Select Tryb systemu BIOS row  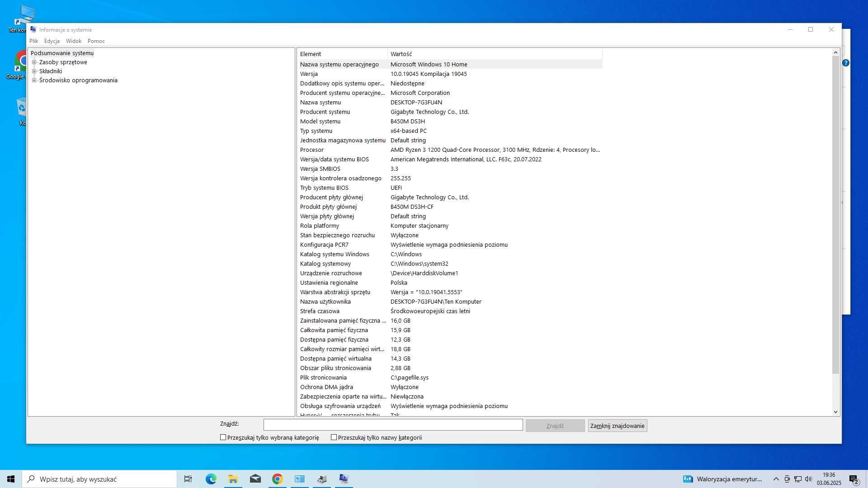450,188
